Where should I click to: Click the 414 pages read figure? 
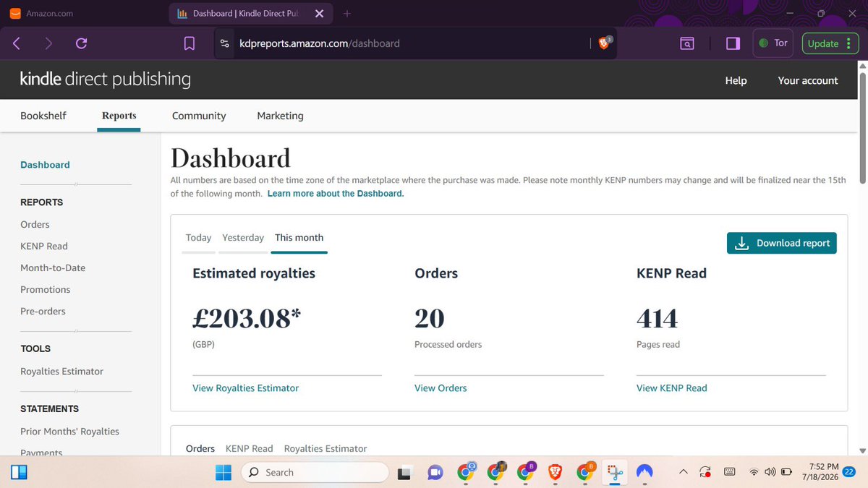[x=657, y=318]
